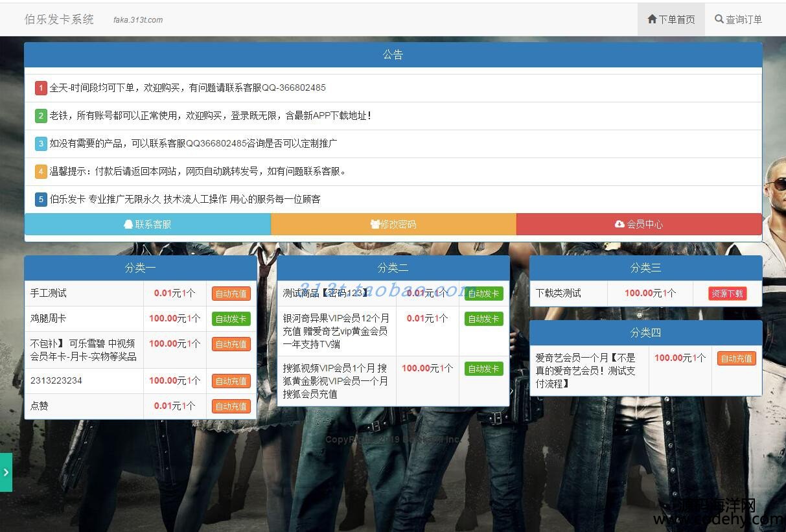Image resolution: width=786 pixels, height=532 pixels.
Task: Click the 伯乐发卡系统 site title
Action: click(x=59, y=19)
